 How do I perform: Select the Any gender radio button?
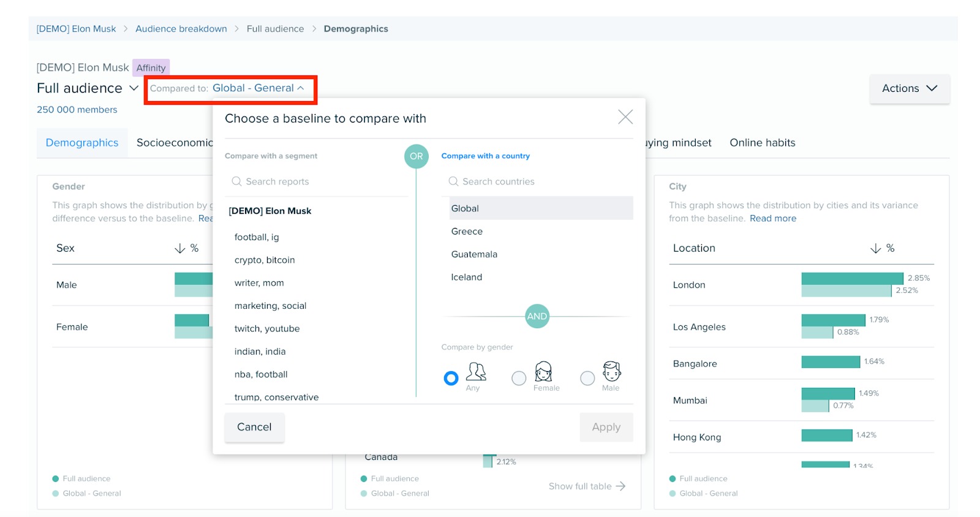[x=451, y=379]
